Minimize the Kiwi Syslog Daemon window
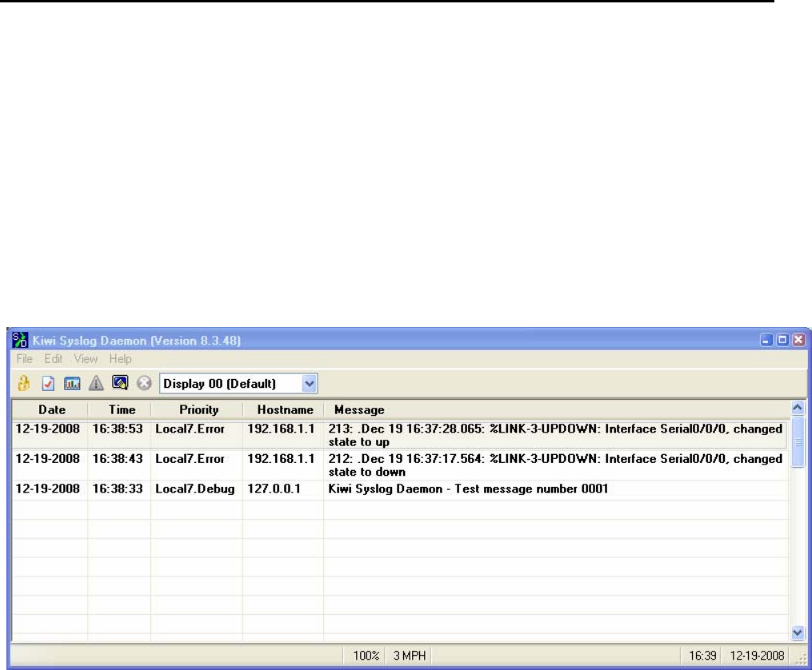 click(x=766, y=340)
